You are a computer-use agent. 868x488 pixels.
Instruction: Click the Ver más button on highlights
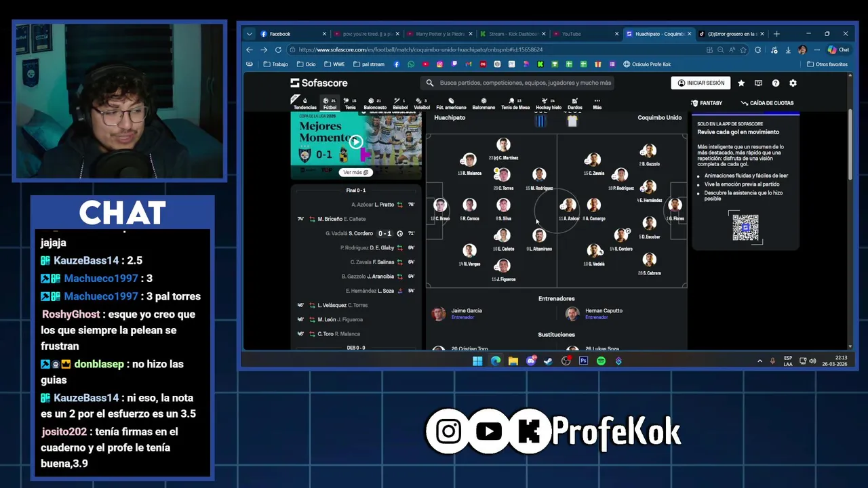(356, 172)
